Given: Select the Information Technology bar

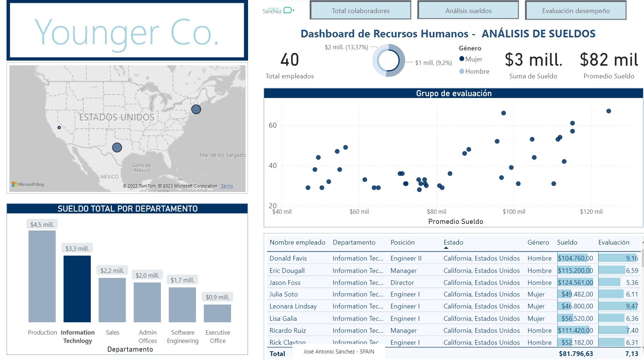Looking at the screenshot, I should (77, 289).
